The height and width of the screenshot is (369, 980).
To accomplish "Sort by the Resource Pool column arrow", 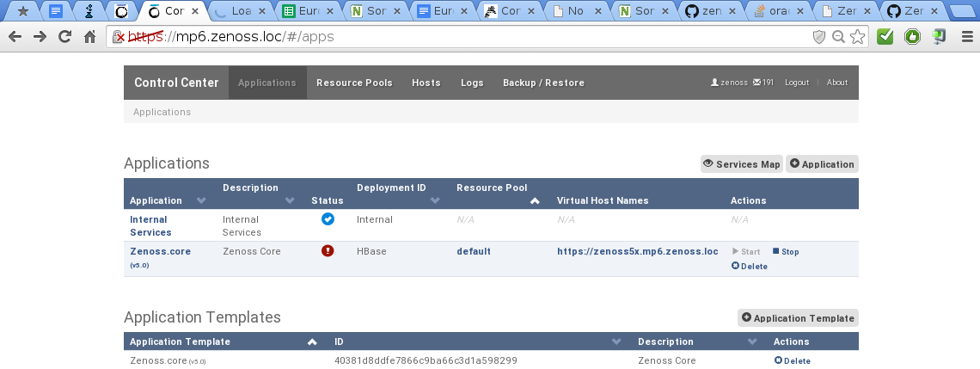I will [x=535, y=200].
